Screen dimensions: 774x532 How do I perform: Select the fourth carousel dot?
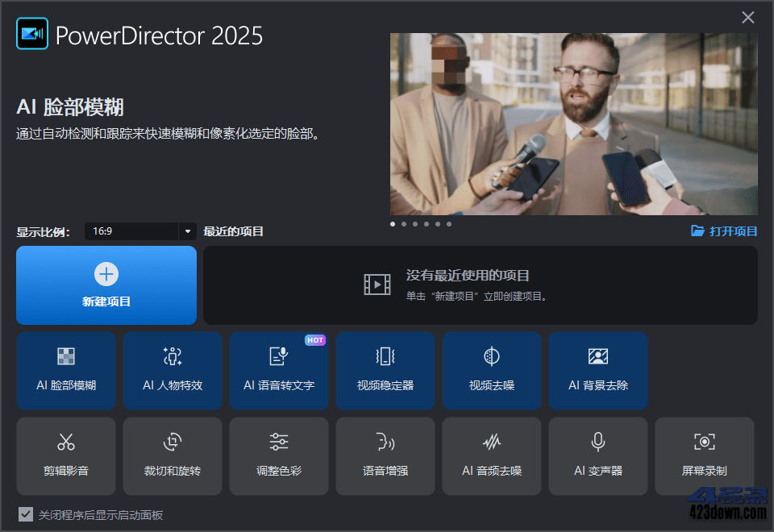pos(427,224)
